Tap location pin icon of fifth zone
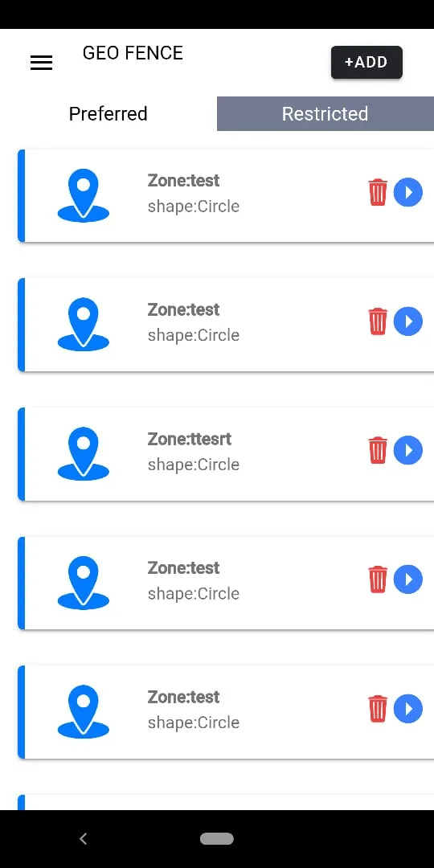This screenshot has height=868, width=434. (83, 711)
